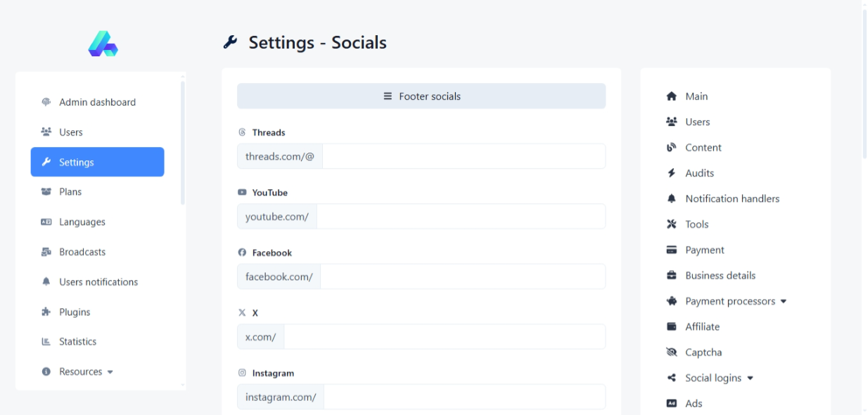Click the Plugins puzzle piece icon
This screenshot has height=415, width=868.
point(46,312)
